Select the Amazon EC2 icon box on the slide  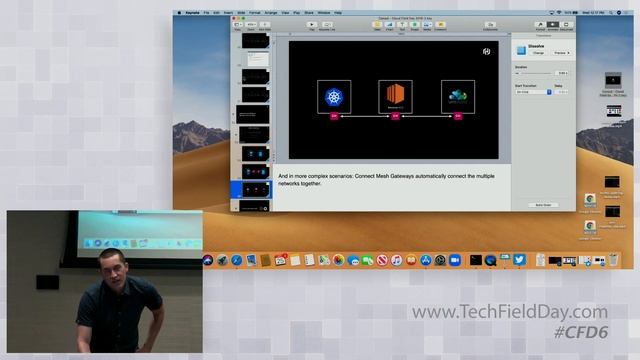click(x=395, y=97)
